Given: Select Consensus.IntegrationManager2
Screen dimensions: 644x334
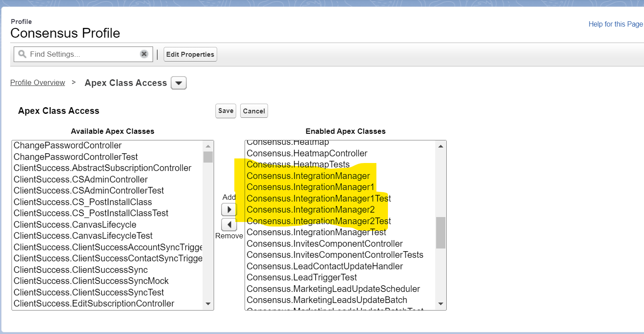Looking at the screenshot, I should tap(340, 210).
